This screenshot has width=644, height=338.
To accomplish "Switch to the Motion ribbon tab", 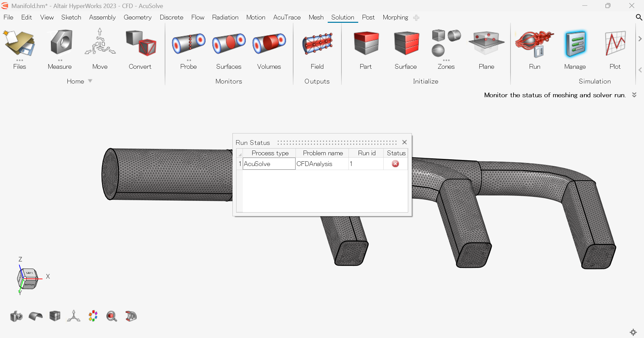I will click(256, 17).
